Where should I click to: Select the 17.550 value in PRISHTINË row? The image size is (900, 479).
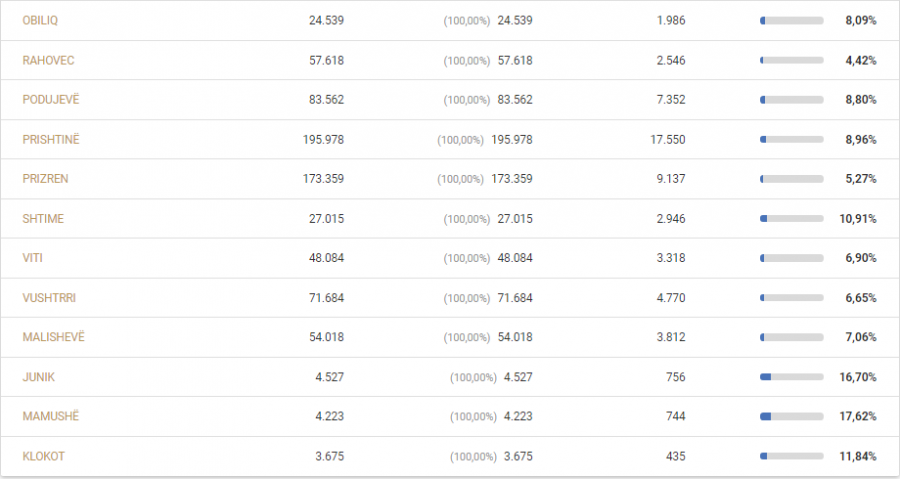point(668,139)
